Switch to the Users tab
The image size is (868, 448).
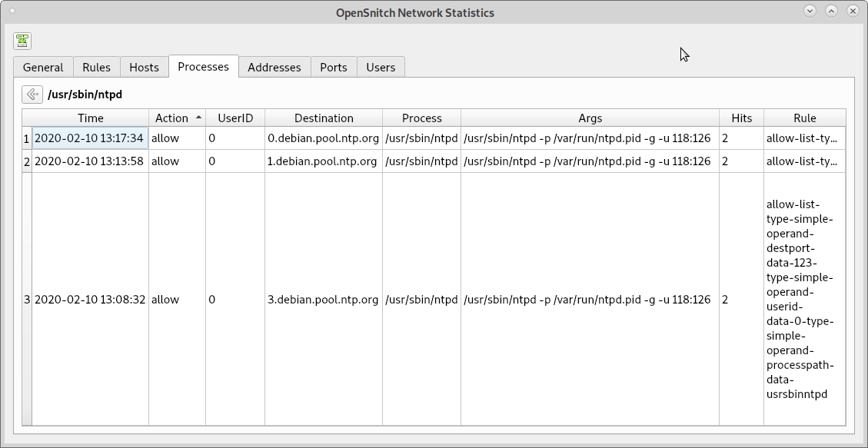[381, 67]
